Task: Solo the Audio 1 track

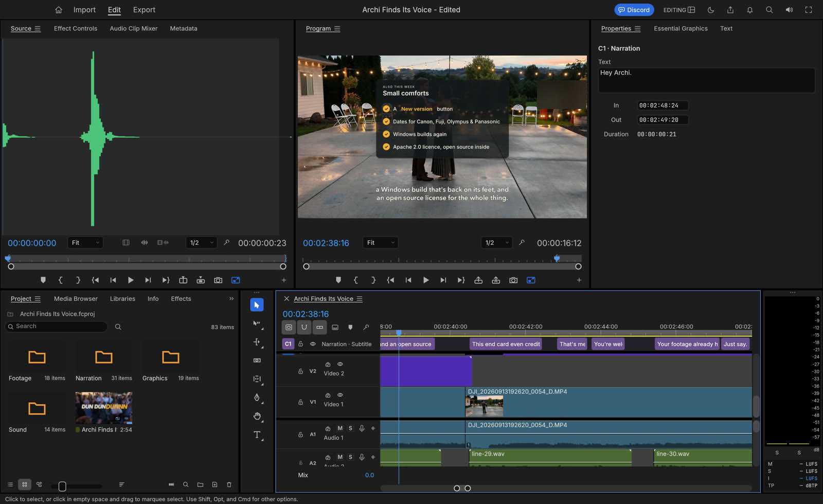Action: 350,428
